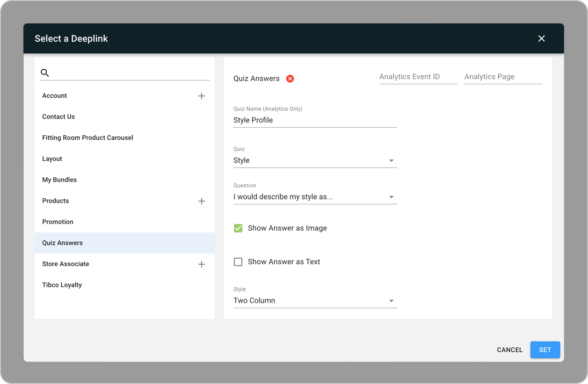Click the SET button
This screenshot has height=384, width=588.
click(545, 350)
